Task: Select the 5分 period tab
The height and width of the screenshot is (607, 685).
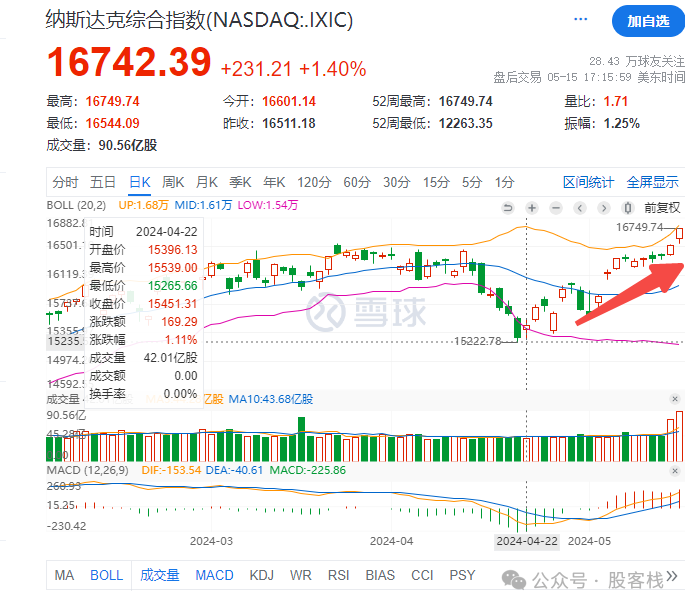Action: coord(472,182)
